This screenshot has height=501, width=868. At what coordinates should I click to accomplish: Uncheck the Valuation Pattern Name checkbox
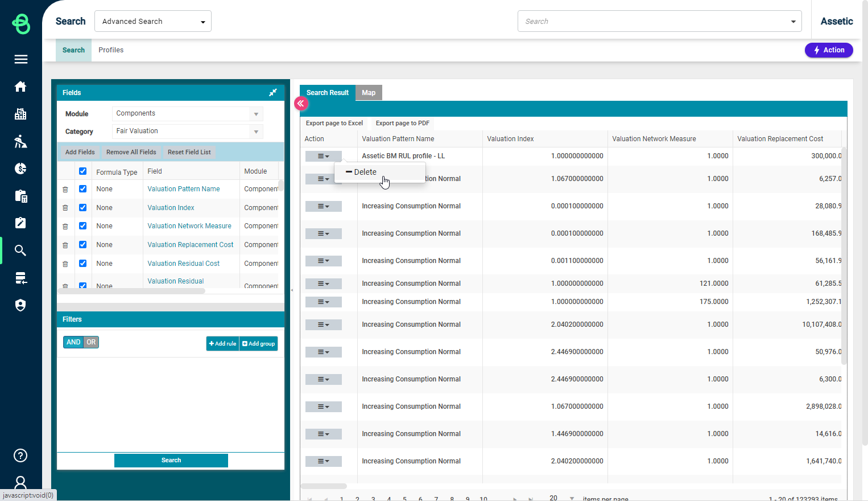(82, 189)
